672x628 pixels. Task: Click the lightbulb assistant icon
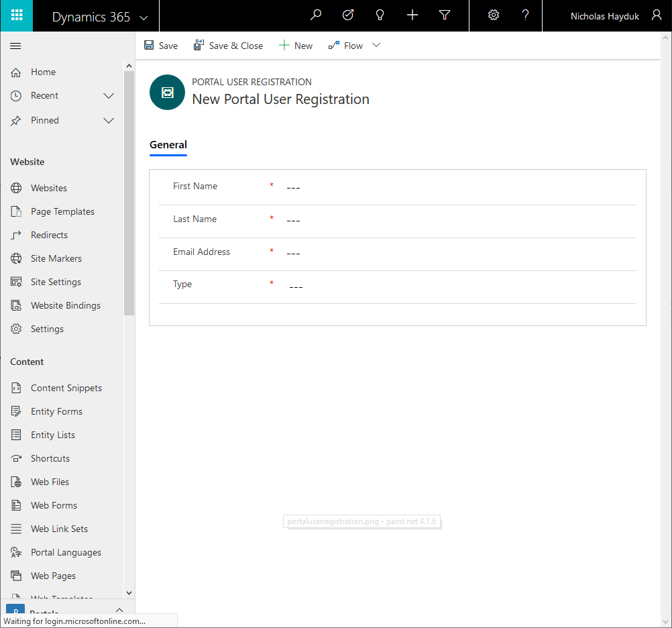[x=380, y=15]
